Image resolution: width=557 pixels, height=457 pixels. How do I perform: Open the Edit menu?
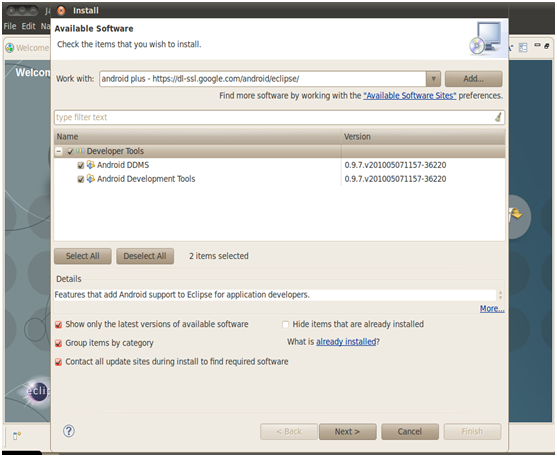click(28, 26)
